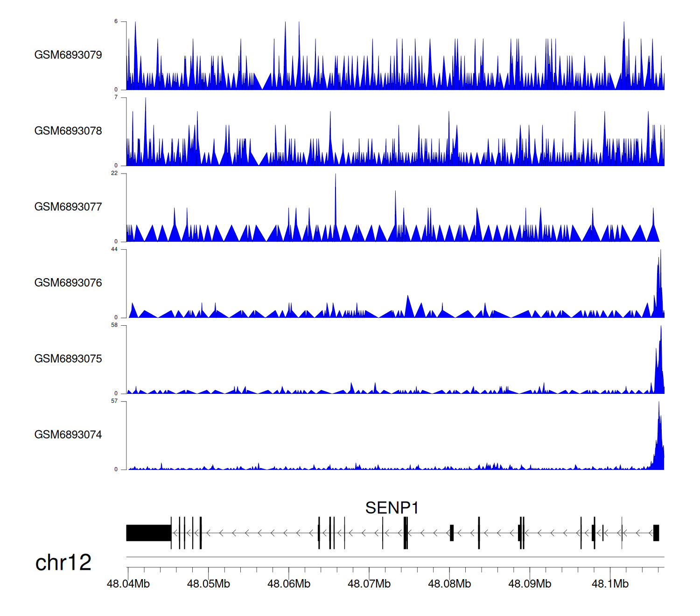
Task: Click the 48.06Mb axis label
Action: [x=289, y=584]
